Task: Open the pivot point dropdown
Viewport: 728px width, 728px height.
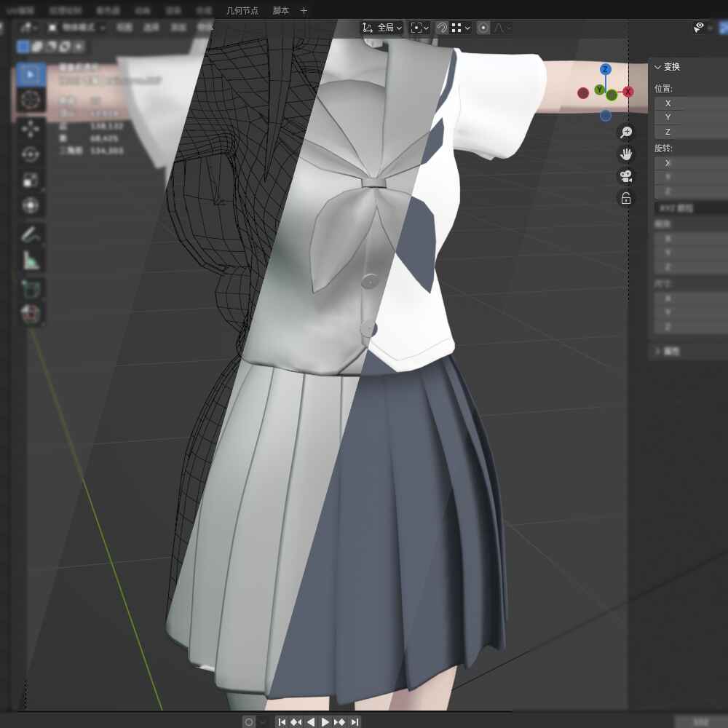Action: point(420,28)
